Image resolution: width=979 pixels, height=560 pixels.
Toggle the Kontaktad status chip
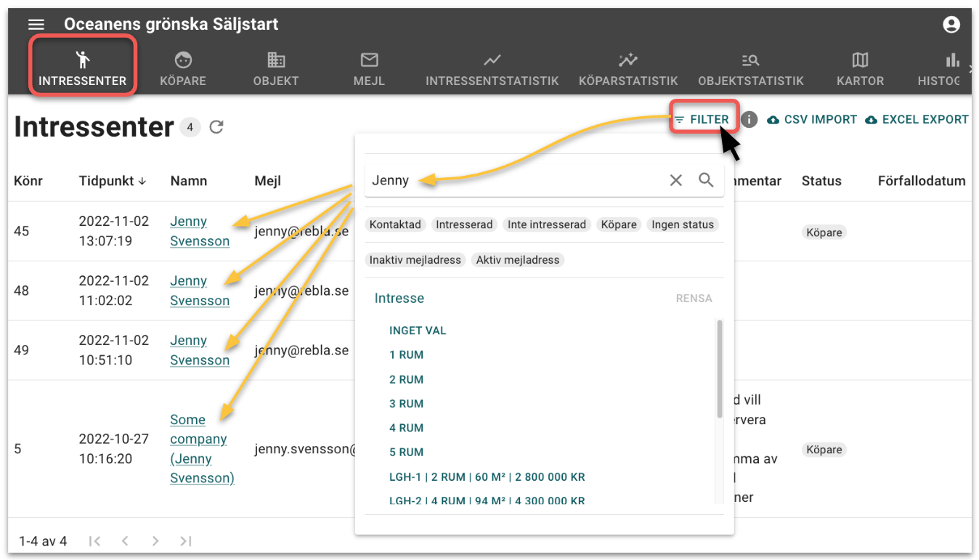(x=395, y=224)
